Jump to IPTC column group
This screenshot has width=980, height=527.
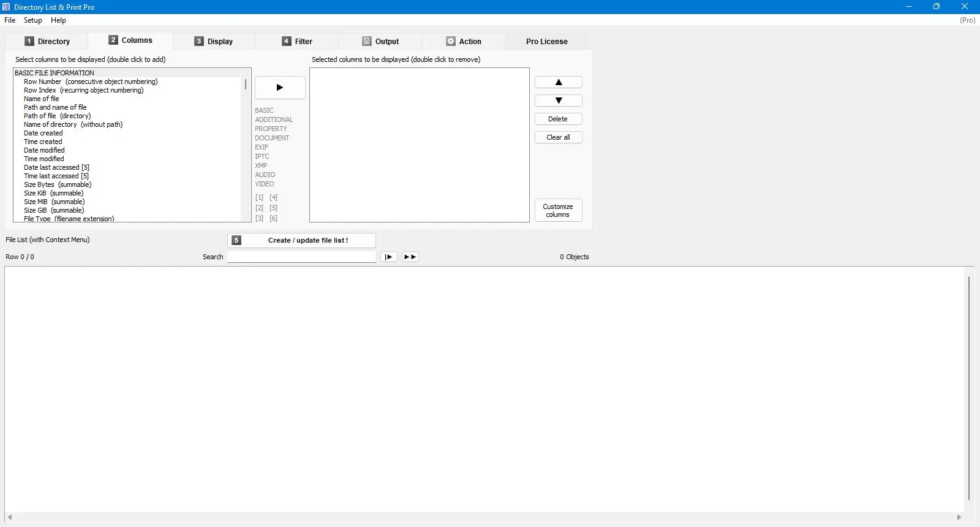pyautogui.click(x=262, y=156)
